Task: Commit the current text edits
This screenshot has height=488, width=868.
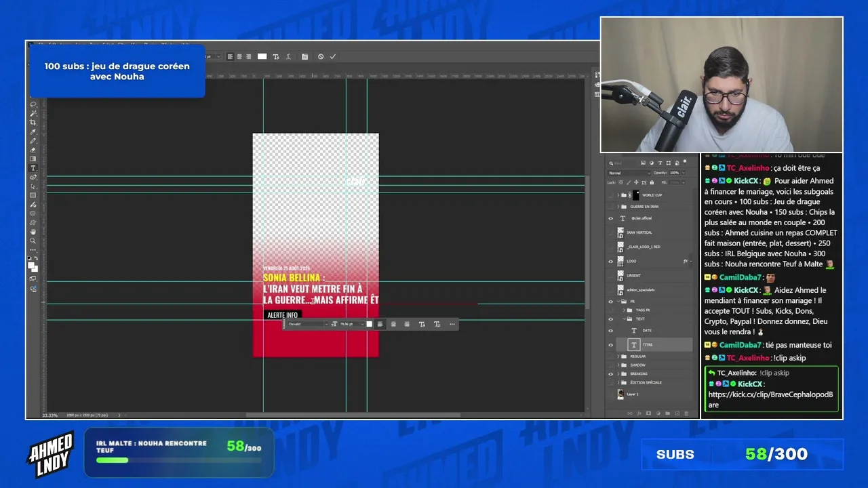Action: [333, 57]
